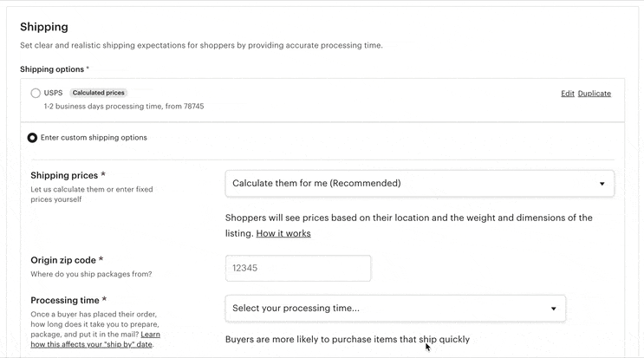Click the Shipping prices field label

(68, 175)
